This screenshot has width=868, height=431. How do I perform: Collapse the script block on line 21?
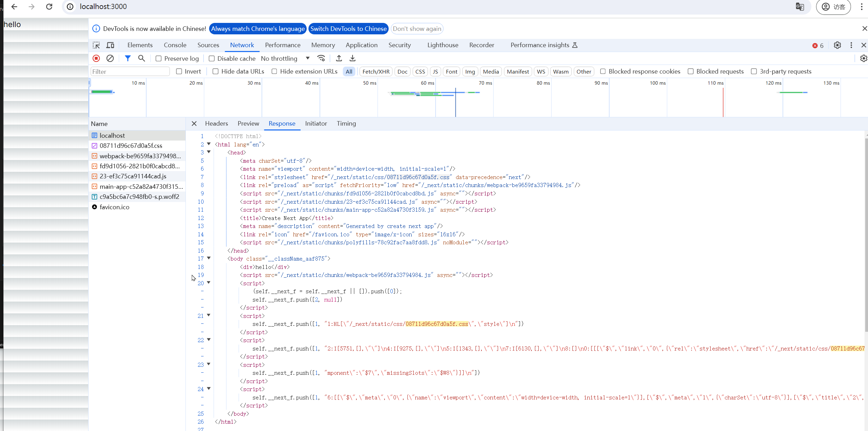[209, 315]
